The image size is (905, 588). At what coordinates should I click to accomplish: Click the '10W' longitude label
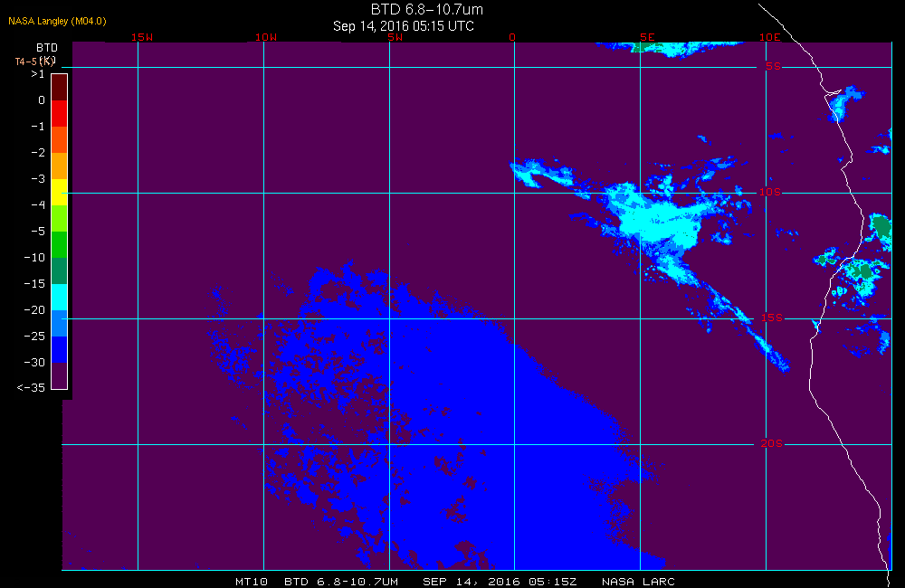coord(266,37)
